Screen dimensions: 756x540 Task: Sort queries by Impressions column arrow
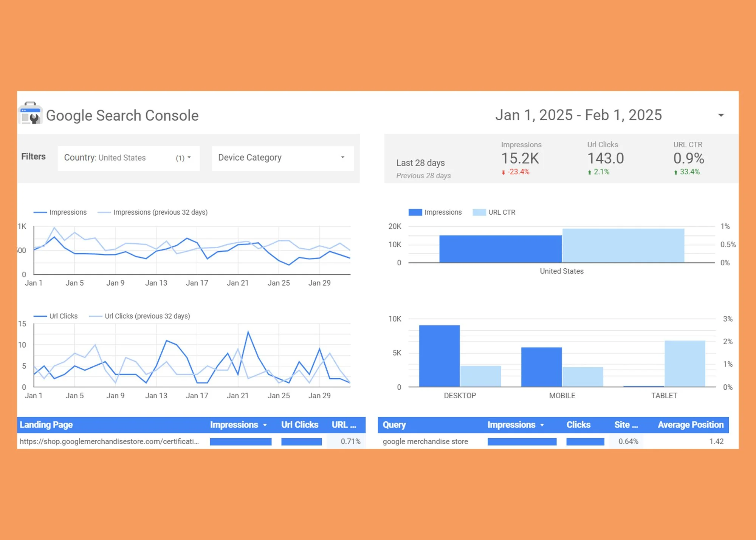click(542, 425)
